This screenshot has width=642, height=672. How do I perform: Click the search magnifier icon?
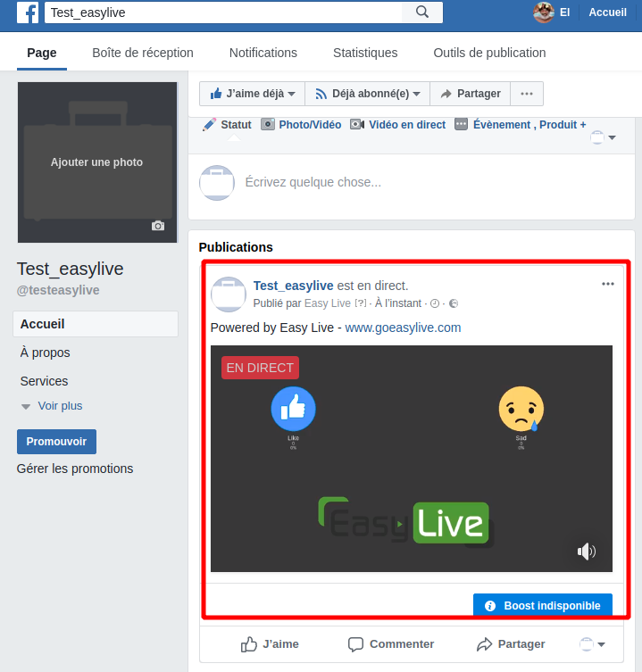pyautogui.click(x=422, y=12)
